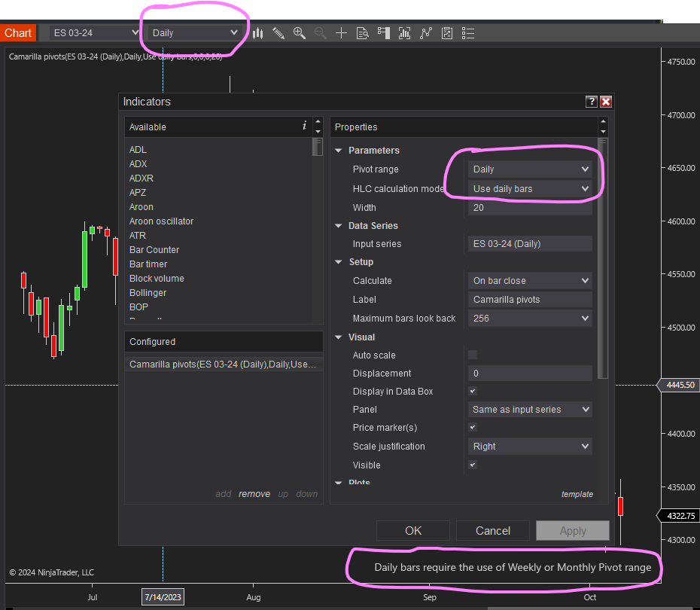Open Maximum bars look back dropdown
This screenshot has width=700, height=610.
[x=531, y=319]
